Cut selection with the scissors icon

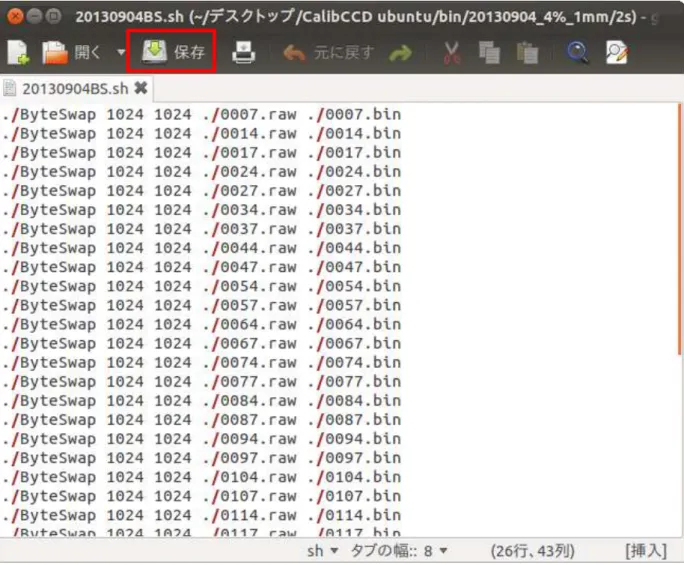click(452, 53)
